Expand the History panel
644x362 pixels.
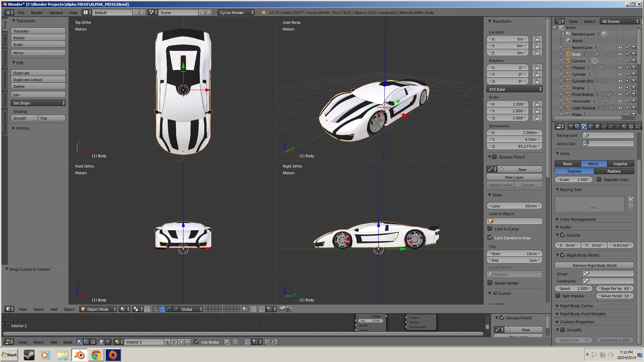pos(23,128)
